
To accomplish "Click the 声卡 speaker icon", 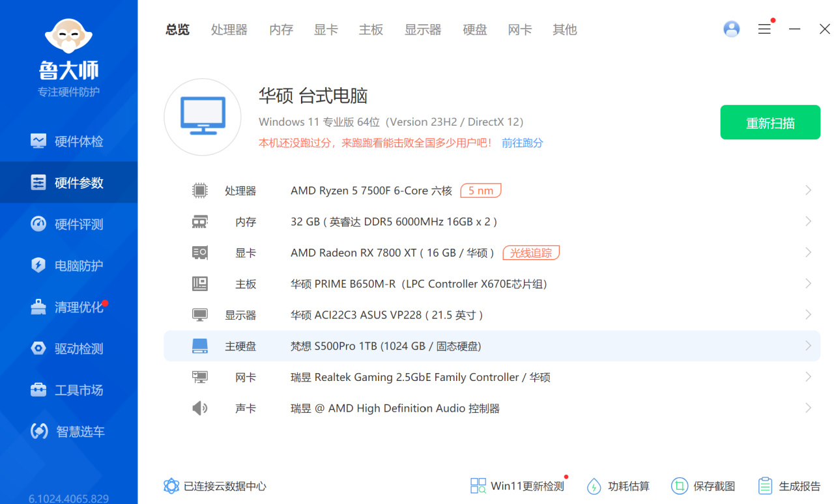I will coord(200,408).
